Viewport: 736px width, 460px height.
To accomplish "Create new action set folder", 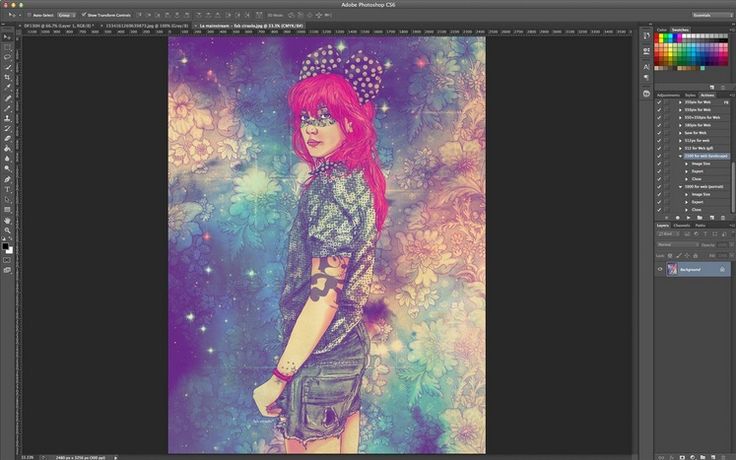I will coord(699,218).
